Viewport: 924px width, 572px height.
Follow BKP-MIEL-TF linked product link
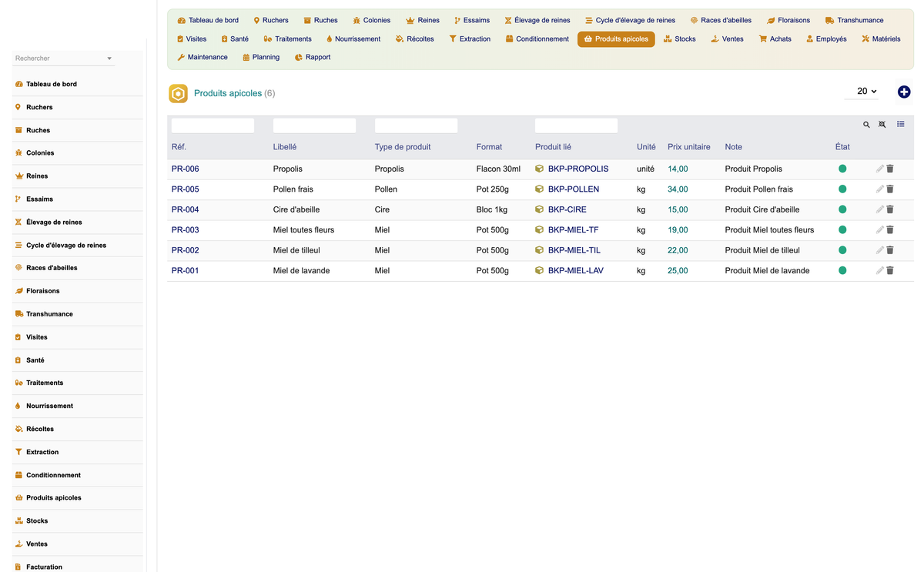(x=574, y=230)
